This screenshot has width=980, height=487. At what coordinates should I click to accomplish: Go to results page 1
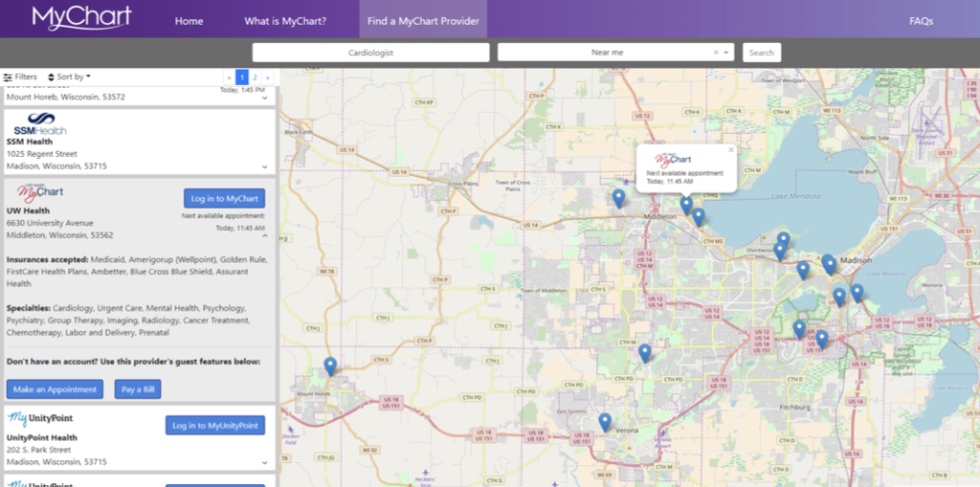pos(242,77)
